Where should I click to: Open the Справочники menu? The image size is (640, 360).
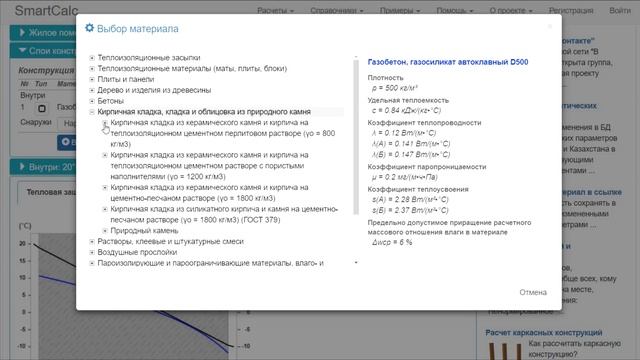pos(336,11)
